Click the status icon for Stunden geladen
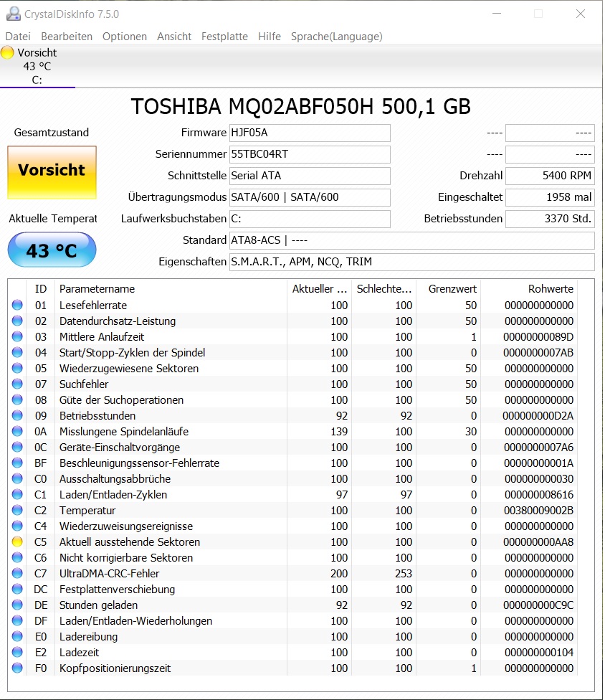Image resolution: width=605 pixels, height=700 pixels. coord(17,605)
